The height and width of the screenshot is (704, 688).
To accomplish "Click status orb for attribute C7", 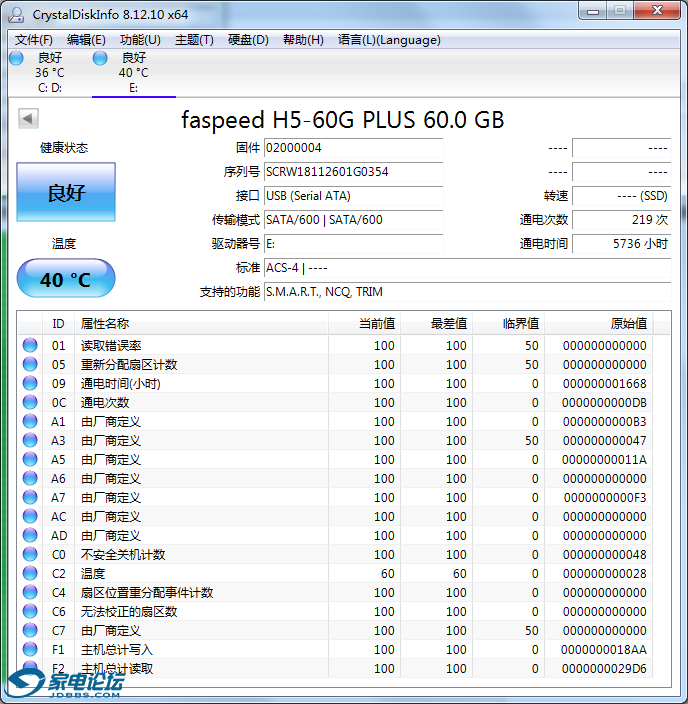I will pos(30,630).
